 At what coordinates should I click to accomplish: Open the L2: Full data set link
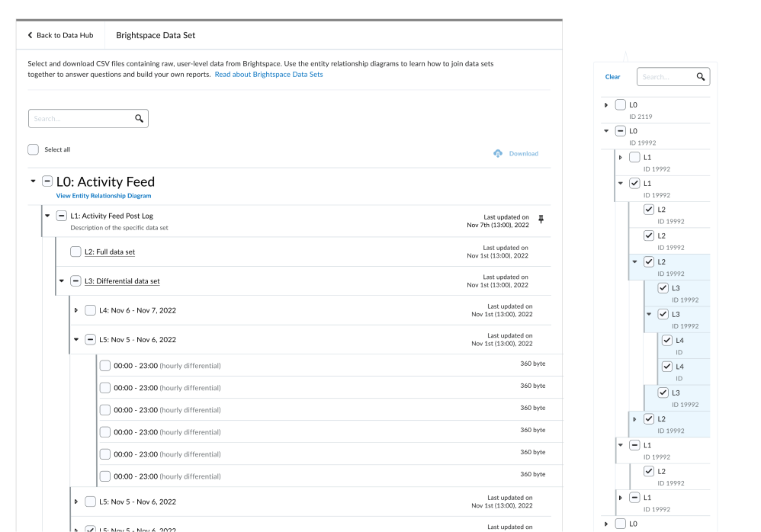pos(110,252)
